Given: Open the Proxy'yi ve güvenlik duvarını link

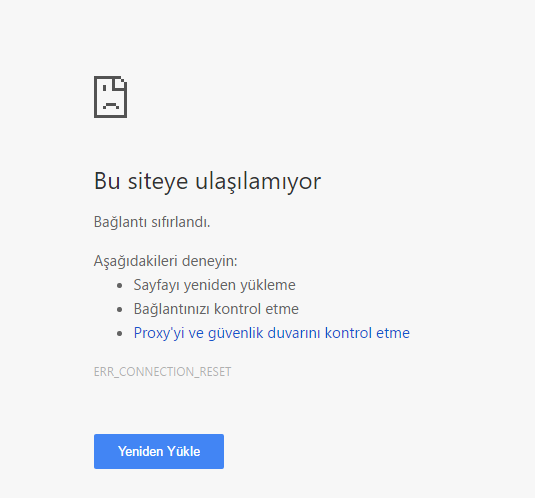Looking at the screenshot, I should (x=272, y=333).
